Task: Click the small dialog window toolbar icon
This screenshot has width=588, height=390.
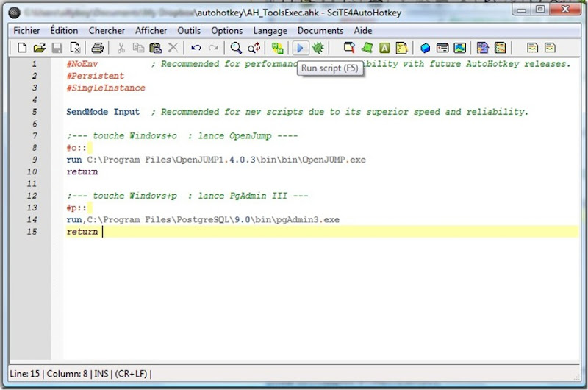Action: click(442, 48)
